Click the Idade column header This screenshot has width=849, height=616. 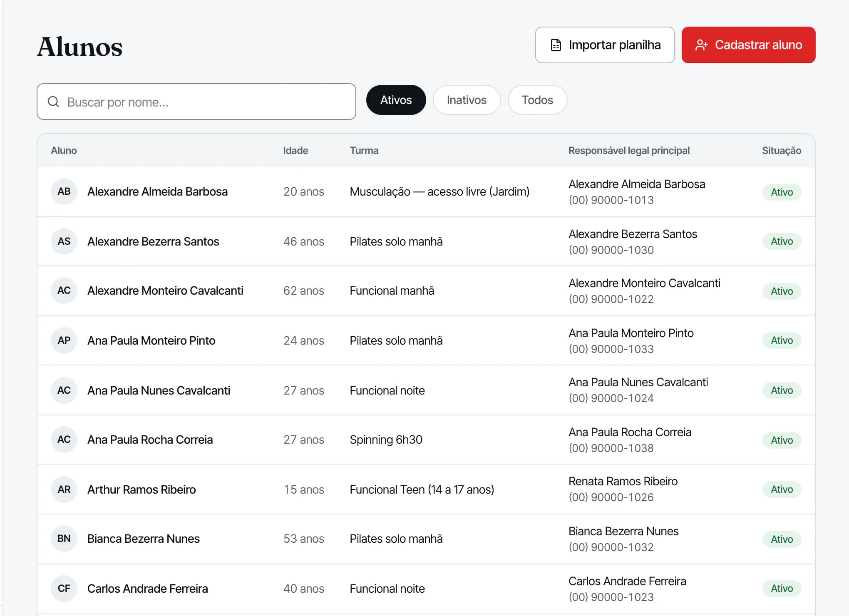tap(295, 151)
